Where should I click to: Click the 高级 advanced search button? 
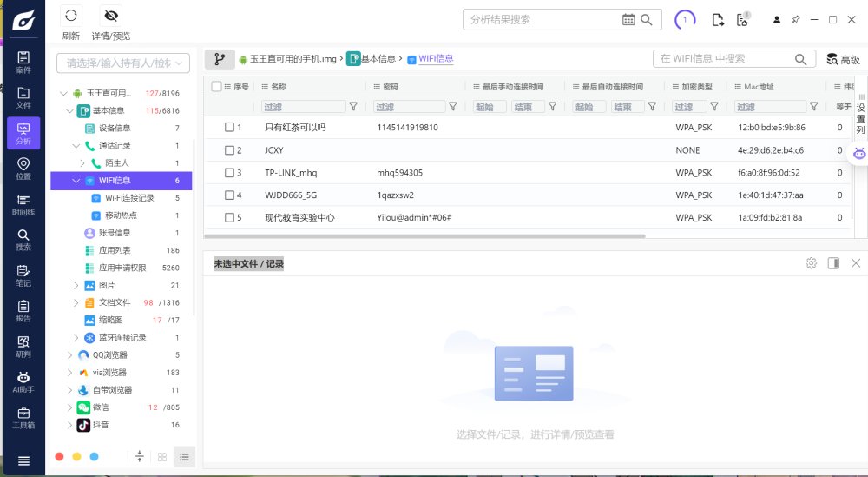843,60
